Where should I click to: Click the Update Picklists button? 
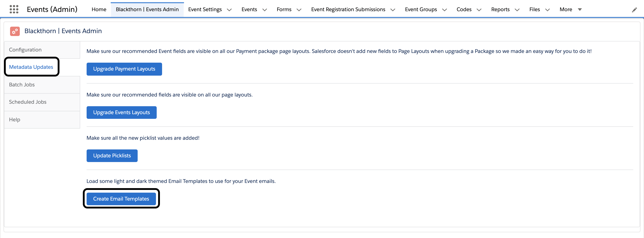[112, 156]
